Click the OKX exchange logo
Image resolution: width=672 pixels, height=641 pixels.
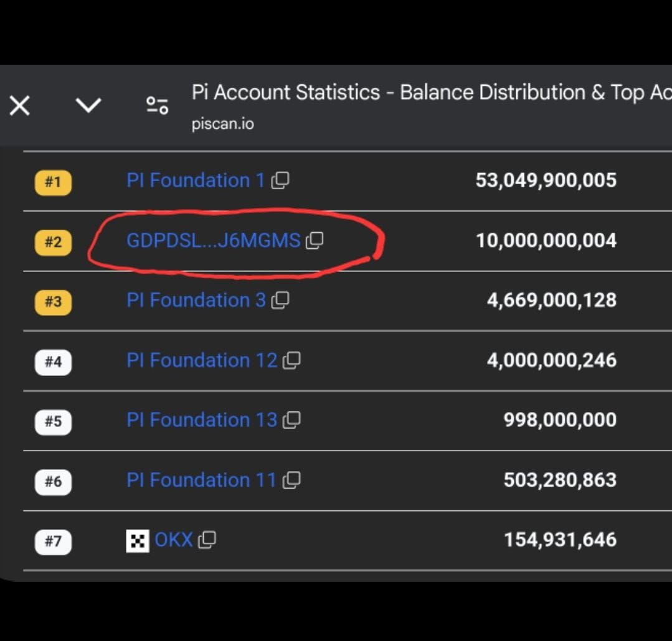pos(138,541)
